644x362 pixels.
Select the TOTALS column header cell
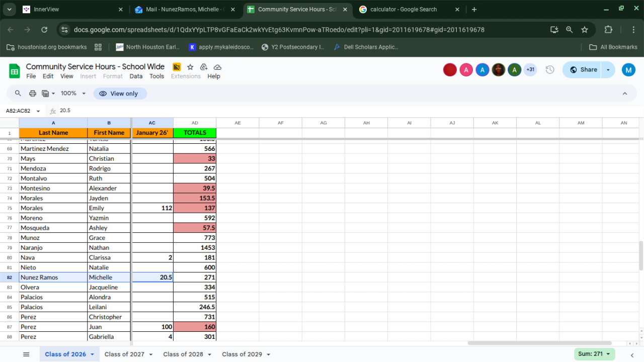pos(195,133)
